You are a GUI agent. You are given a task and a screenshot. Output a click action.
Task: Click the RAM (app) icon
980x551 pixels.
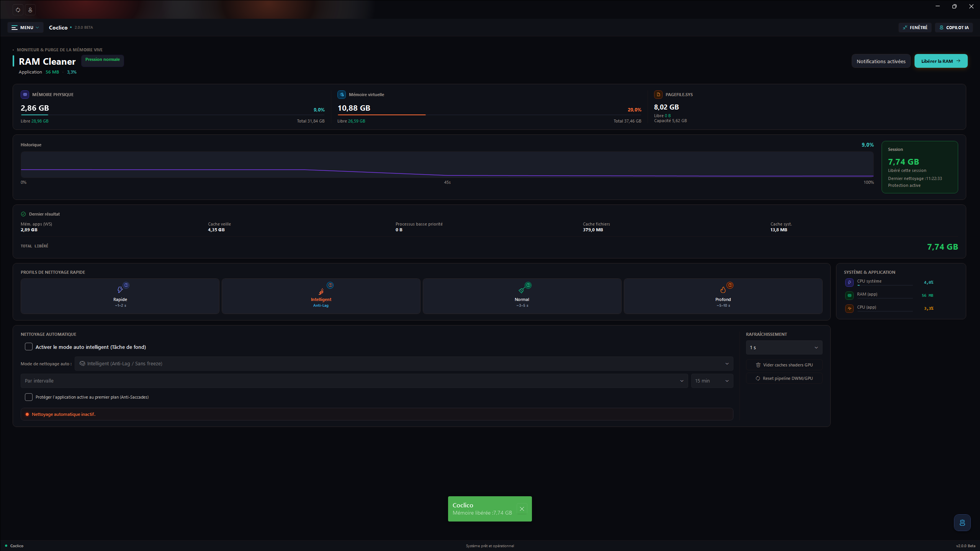click(849, 295)
